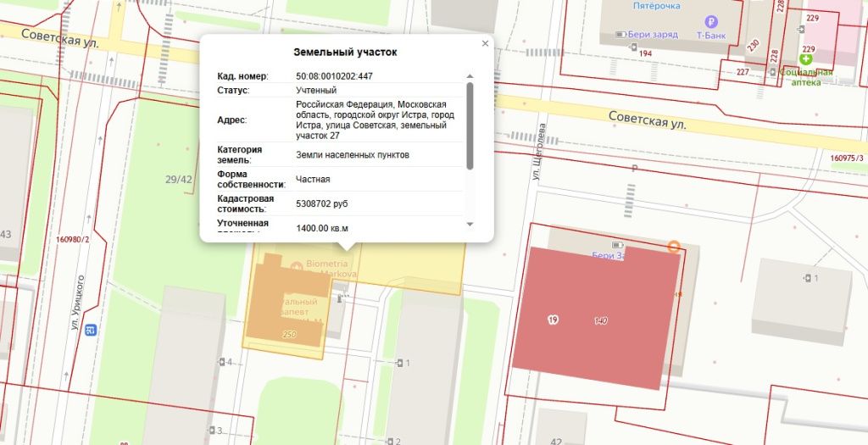Click the popup's scroll down arrow
This screenshot has width=868, height=445.
coord(470,223)
